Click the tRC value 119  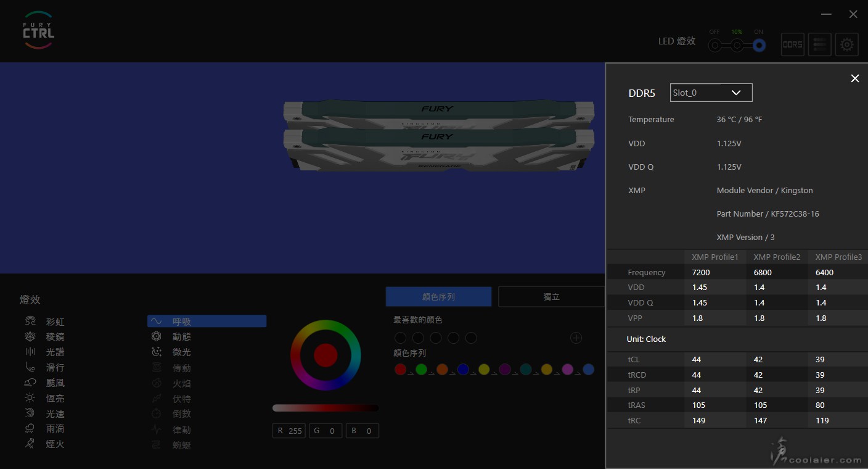point(822,420)
